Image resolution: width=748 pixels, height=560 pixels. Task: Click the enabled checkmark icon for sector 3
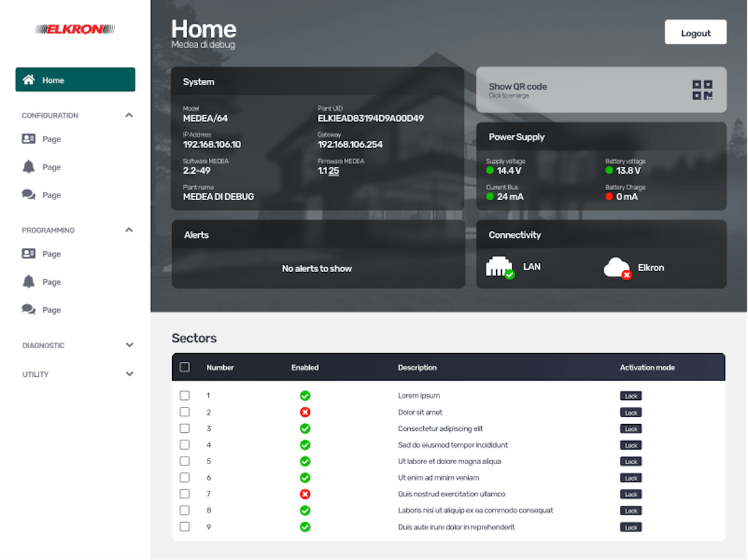305,429
